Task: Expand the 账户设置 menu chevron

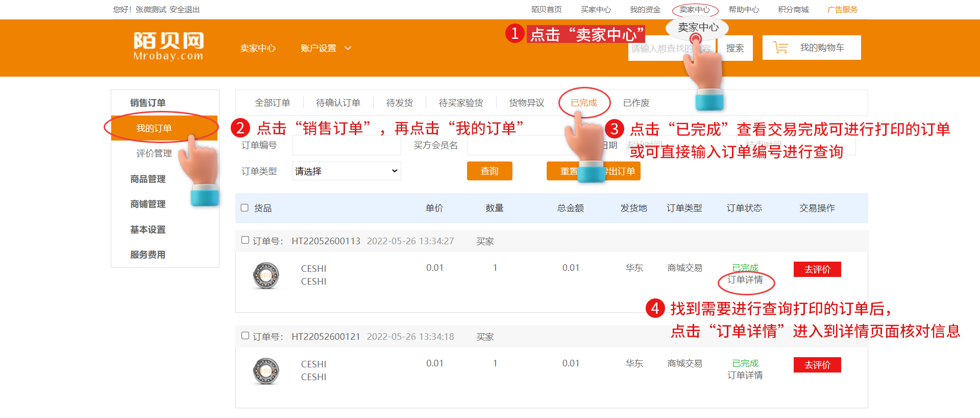Action: pos(348,48)
